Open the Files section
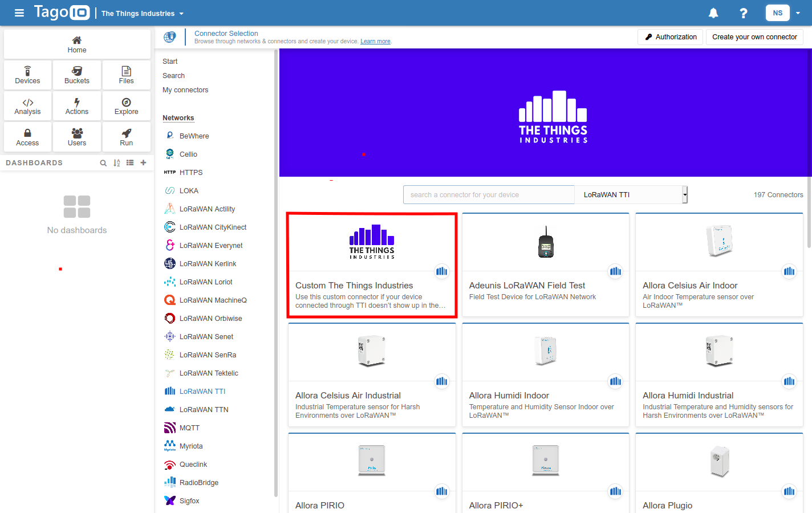The image size is (812, 513). (x=126, y=75)
